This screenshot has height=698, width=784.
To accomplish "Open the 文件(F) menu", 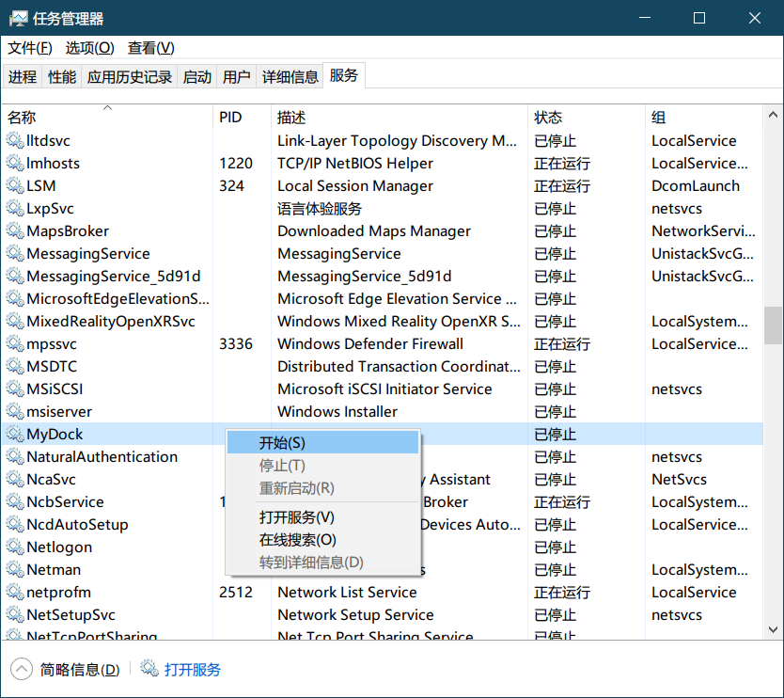I will 30,48.
